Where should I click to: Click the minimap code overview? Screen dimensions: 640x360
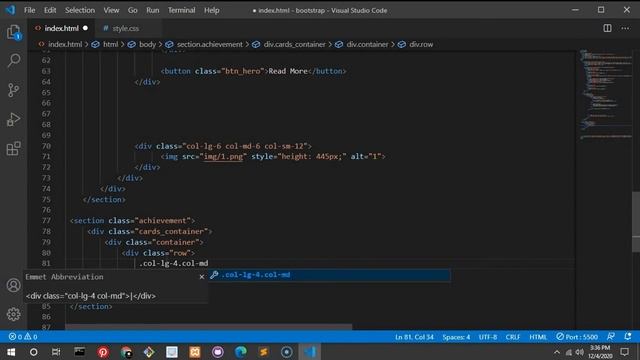606,94
